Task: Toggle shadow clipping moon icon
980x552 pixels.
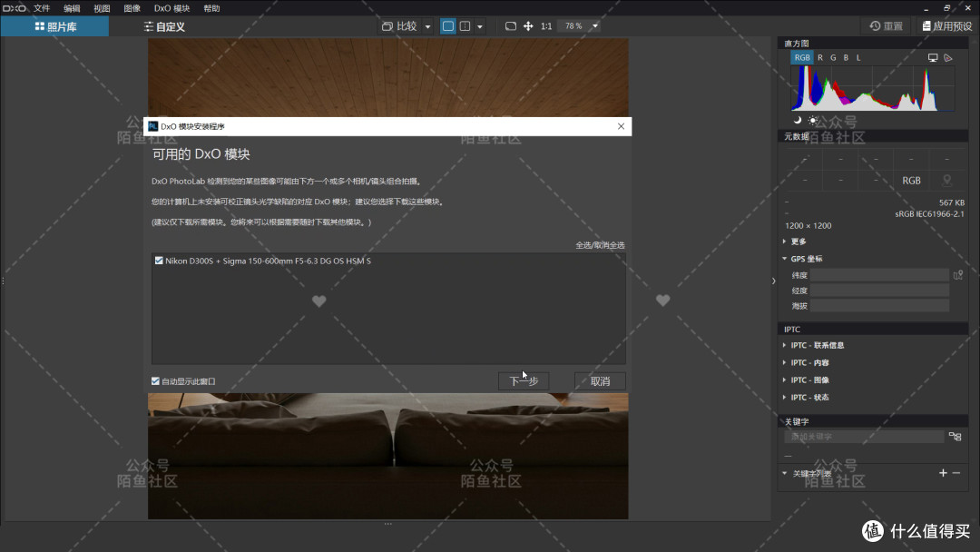Action: point(798,120)
